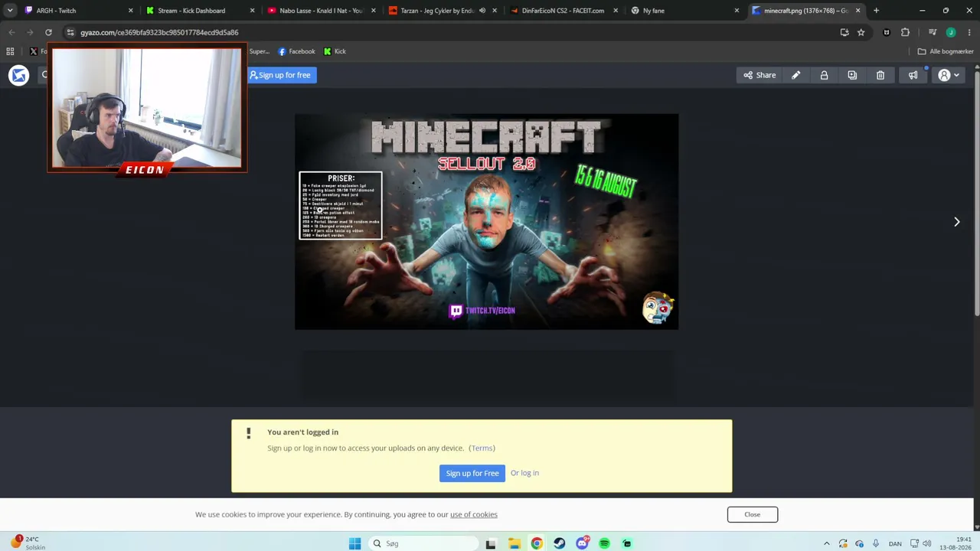Open the weather widget showing 24°C
Viewport: 980px width, 551px height.
(28, 543)
